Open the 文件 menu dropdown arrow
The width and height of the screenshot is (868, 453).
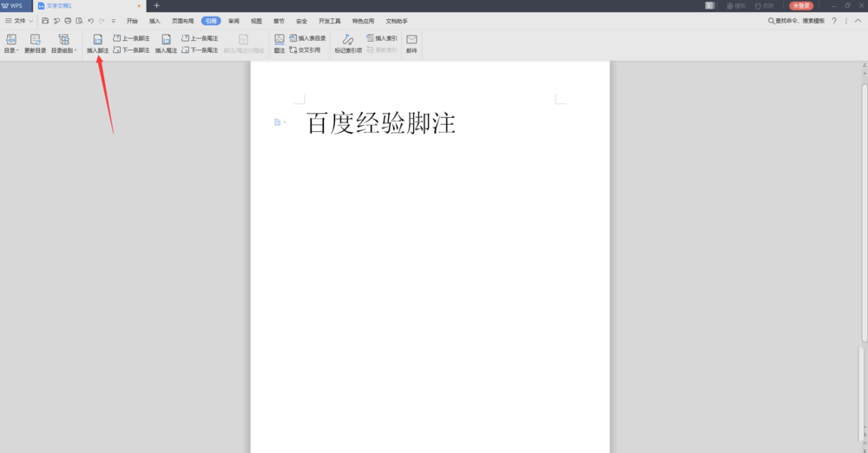31,21
